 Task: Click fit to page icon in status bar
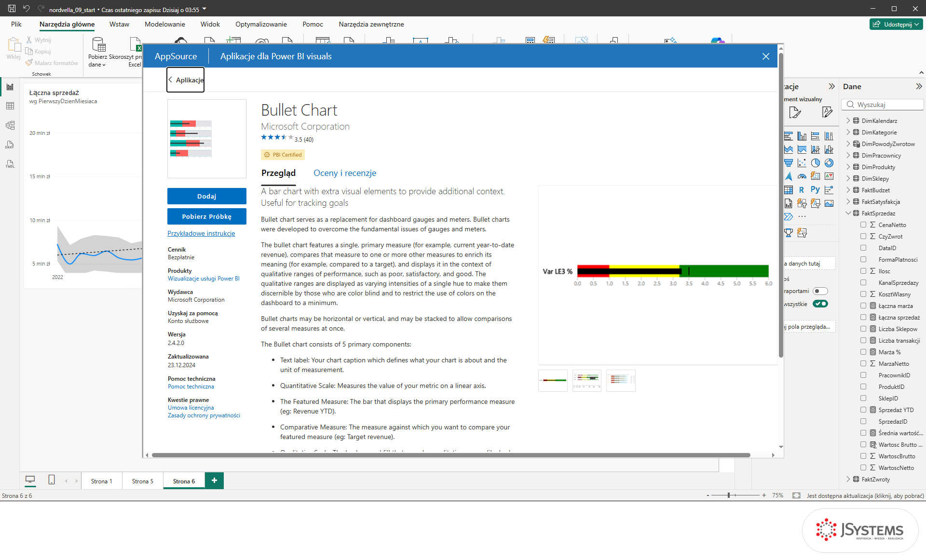tap(796, 495)
